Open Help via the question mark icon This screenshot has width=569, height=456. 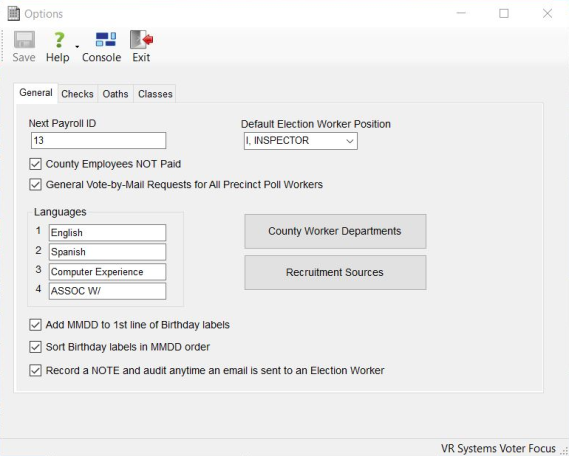[58, 40]
